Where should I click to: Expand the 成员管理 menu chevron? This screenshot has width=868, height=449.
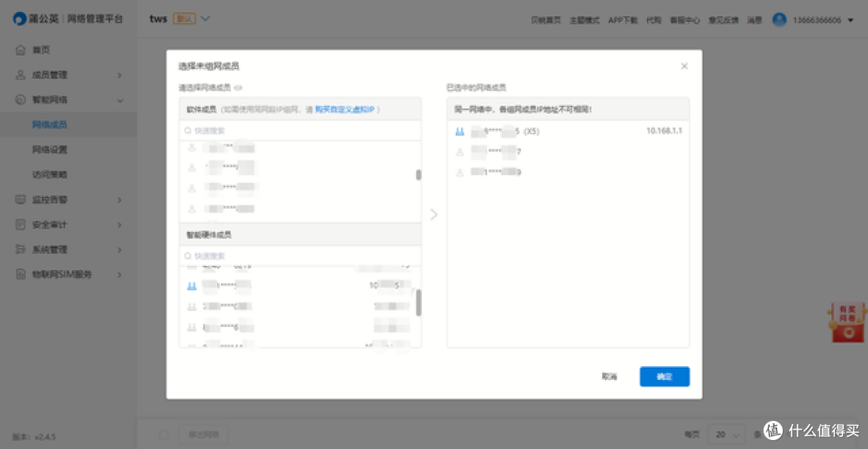[x=120, y=76]
